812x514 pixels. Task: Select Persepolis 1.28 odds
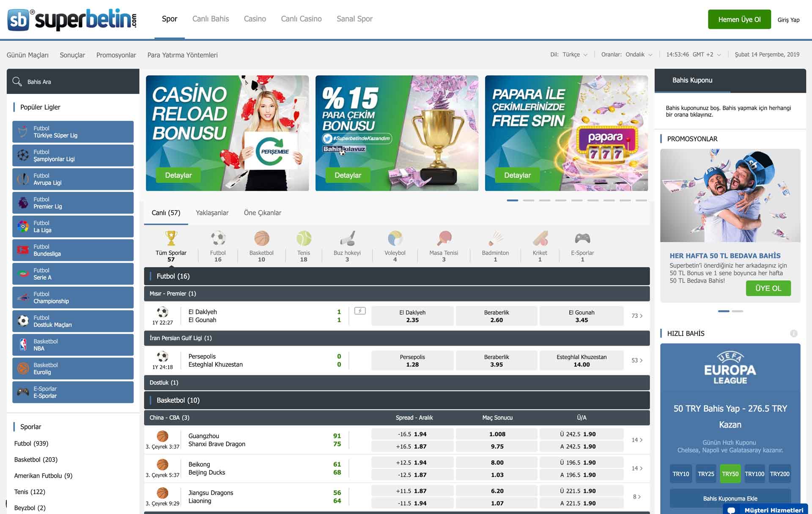point(412,361)
